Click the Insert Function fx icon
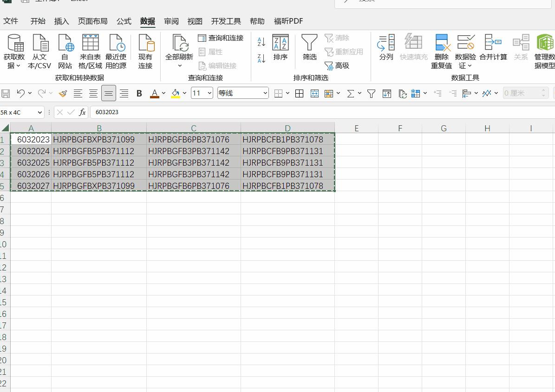This screenshot has width=555, height=392. [x=82, y=112]
